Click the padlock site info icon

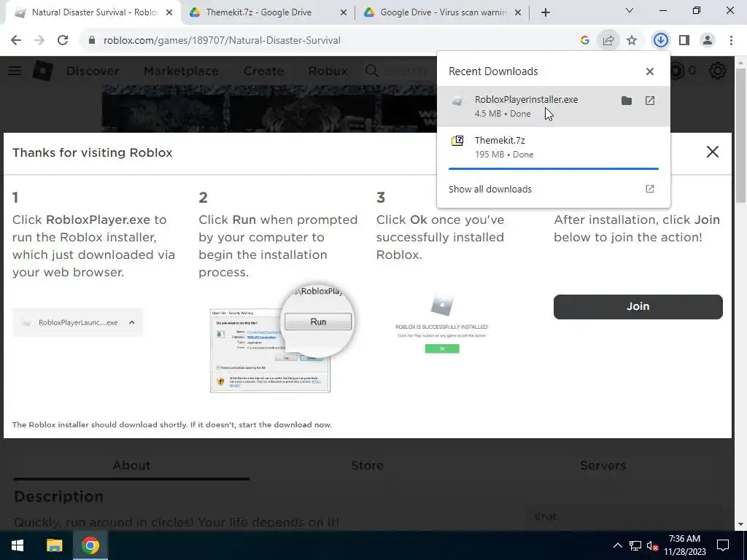pos(92,41)
